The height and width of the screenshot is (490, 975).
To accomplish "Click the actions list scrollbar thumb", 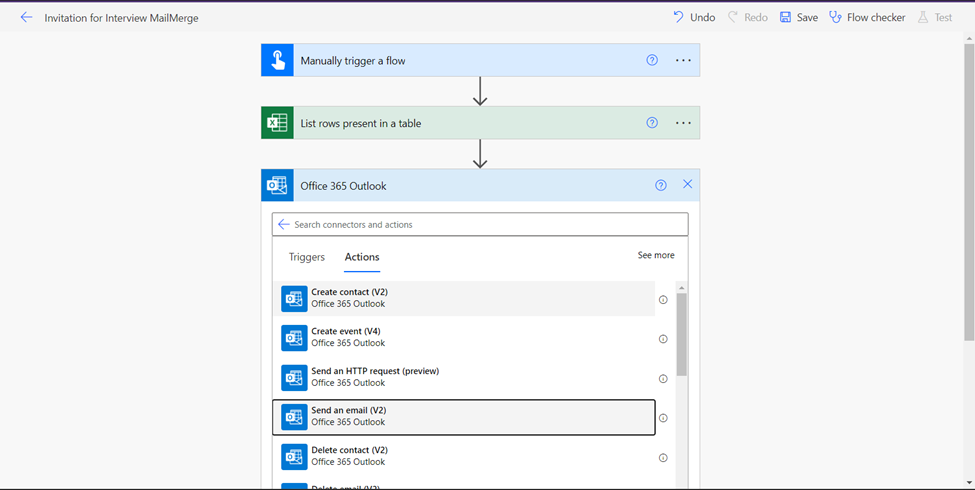I will [x=682, y=335].
